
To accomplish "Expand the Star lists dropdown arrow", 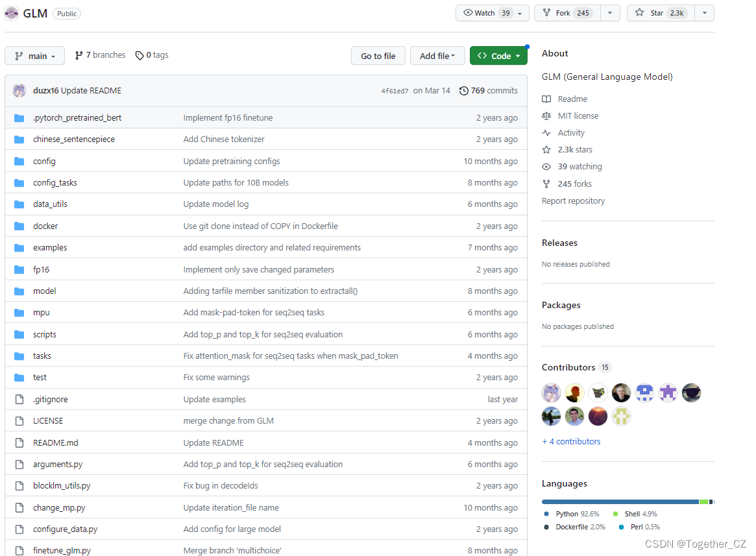I will (x=705, y=13).
